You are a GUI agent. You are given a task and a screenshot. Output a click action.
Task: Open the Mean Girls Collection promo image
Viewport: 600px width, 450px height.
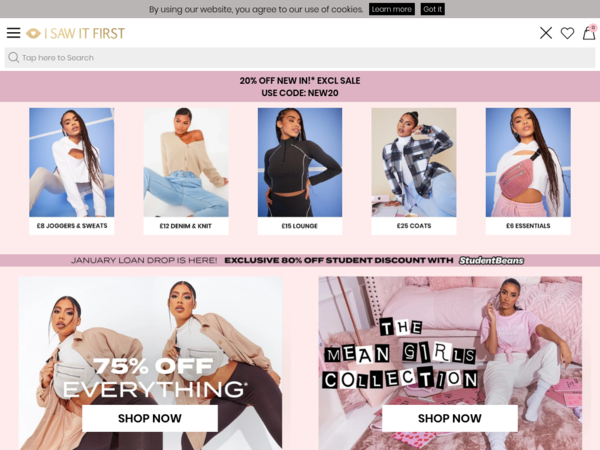click(x=450, y=363)
